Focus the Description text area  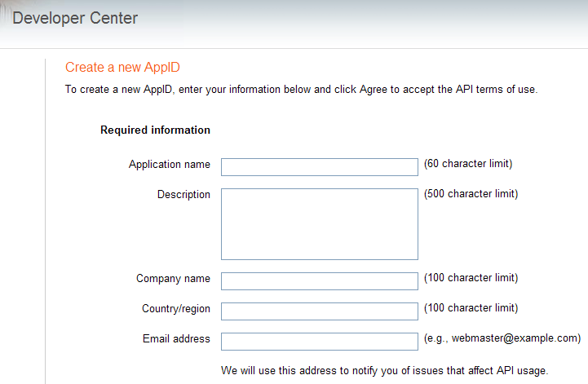coord(320,224)
